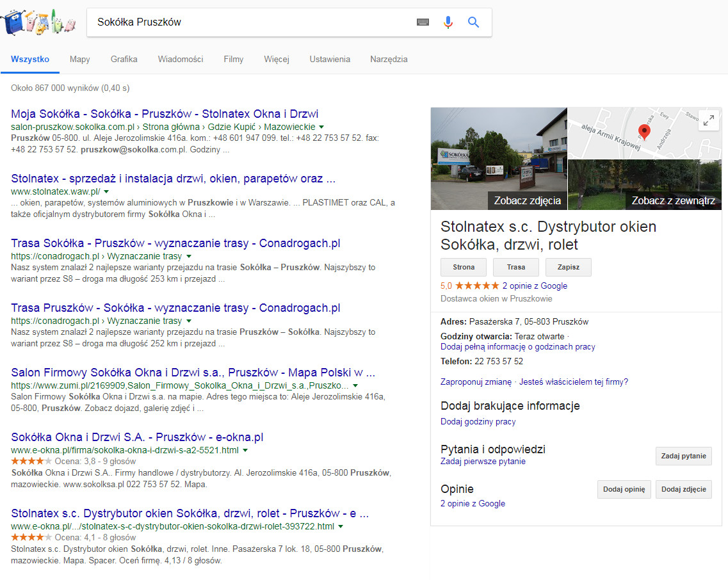Click the red map pin marker

[644, 132]
